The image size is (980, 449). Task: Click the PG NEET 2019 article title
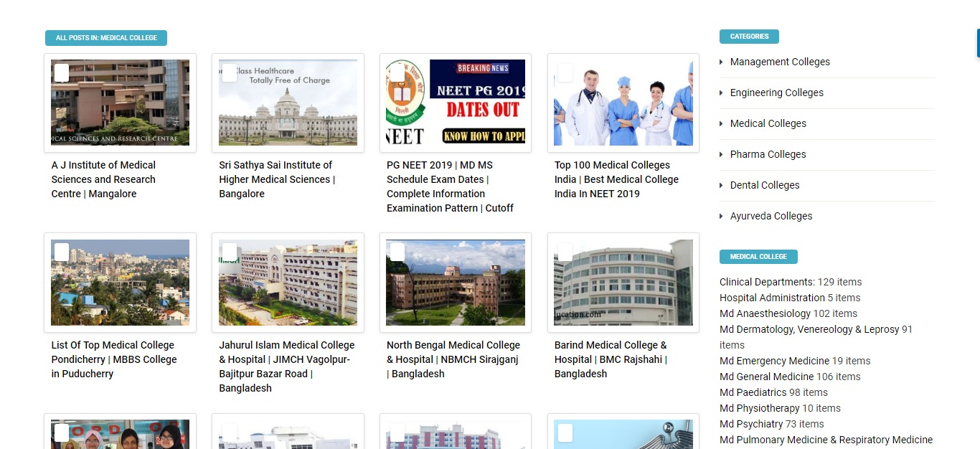(450, 186)
